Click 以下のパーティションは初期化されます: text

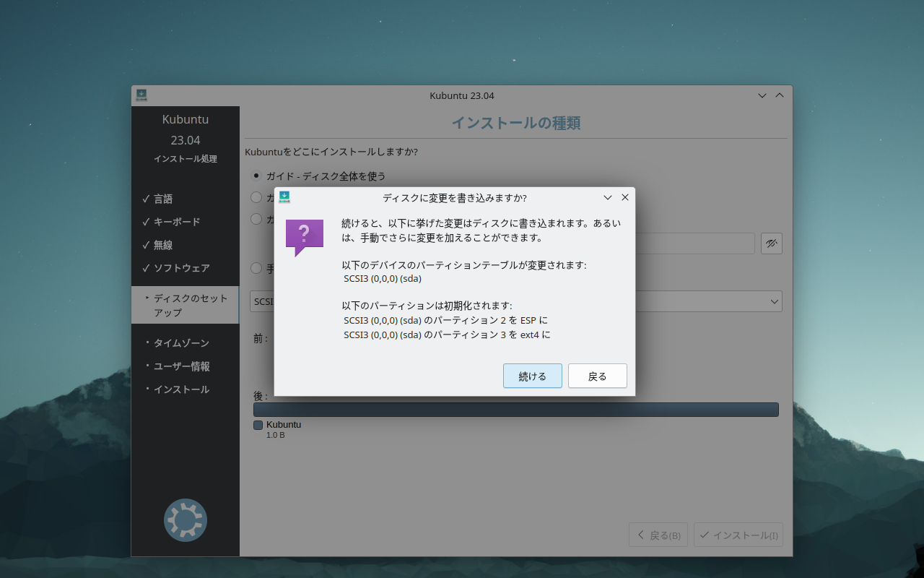point(427,306)
